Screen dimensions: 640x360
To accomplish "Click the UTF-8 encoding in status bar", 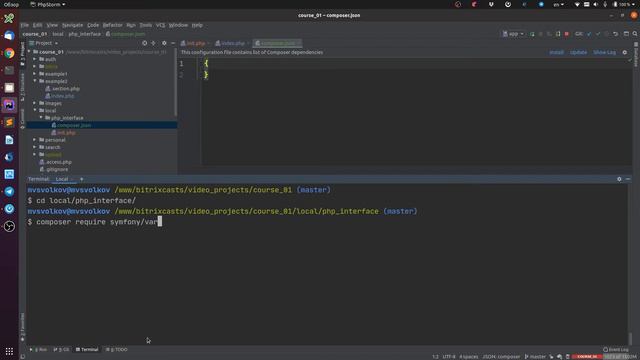I will (x=449, y=356).
